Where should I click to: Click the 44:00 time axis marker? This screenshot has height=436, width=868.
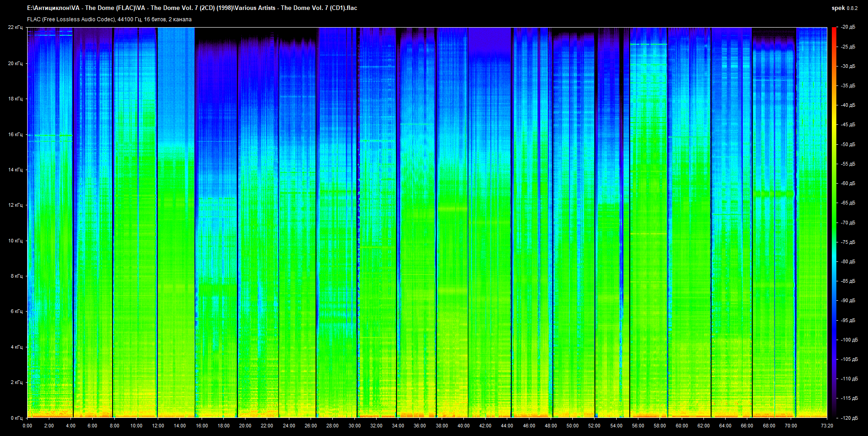(507, 426)
